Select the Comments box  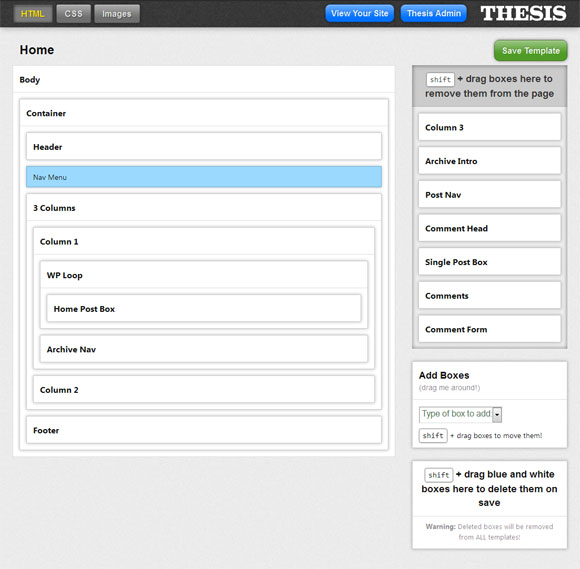(489, 295)
